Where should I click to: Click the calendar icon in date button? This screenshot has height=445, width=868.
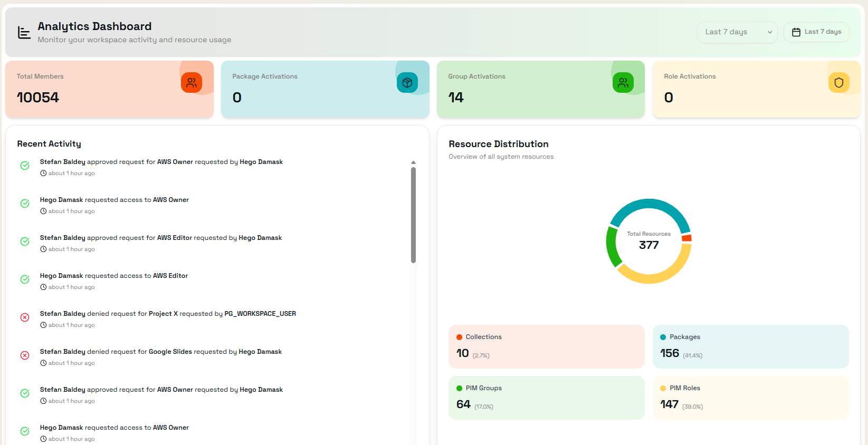pyautogui.click(x=796, y=32)
